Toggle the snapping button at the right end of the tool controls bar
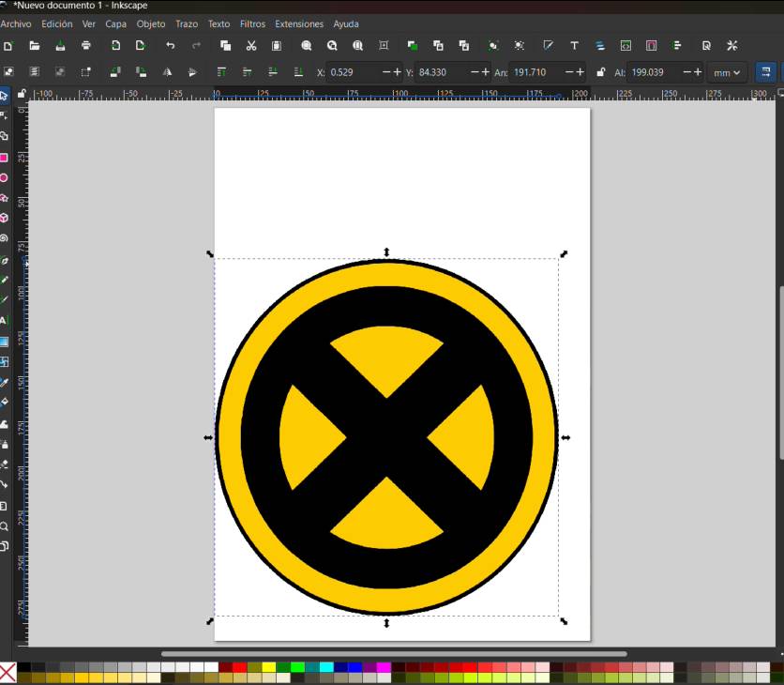Viewport: 784px width, 685px height. pyautogui.click(x=765, y=72)
